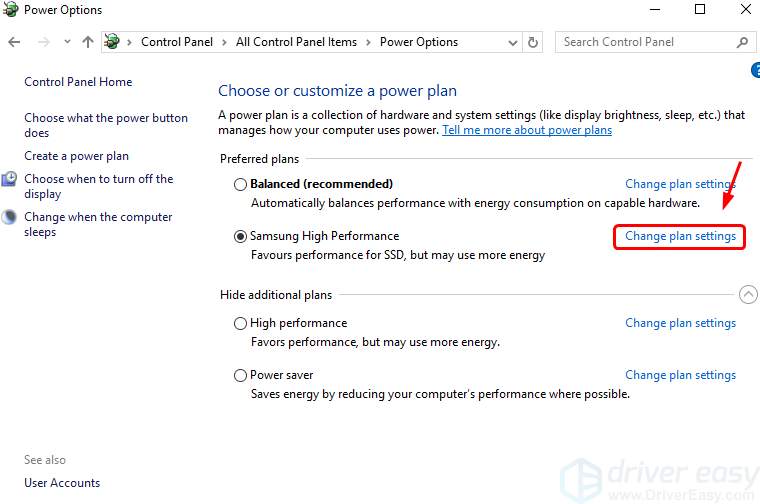Click the search magnifier icon
Screen dimensions: 760x504
[742, 42]
